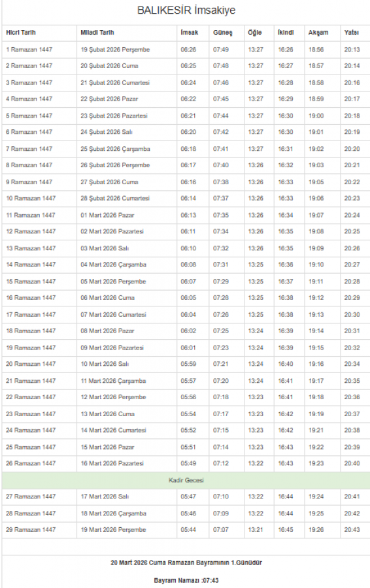370x588 pixels.
Task: Select the Akşam column header
Action: point(318,33)
